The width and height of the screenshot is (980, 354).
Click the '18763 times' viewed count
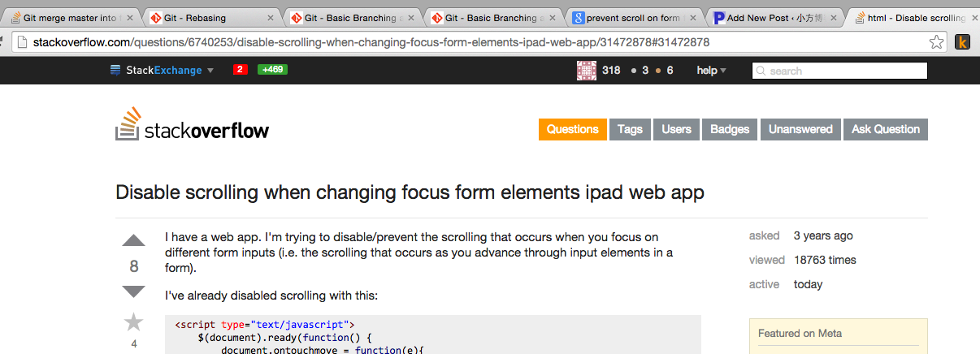click(x=825, y=260)
